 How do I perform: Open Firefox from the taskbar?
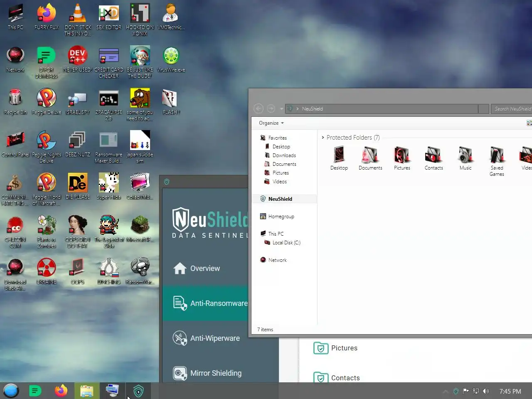click(x=61, y=391)
